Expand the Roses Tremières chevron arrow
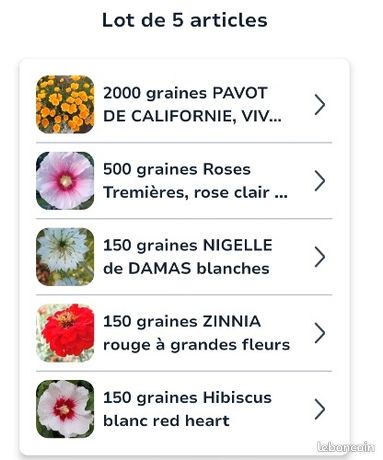This screenshot has height=460, width=383. 320,181
